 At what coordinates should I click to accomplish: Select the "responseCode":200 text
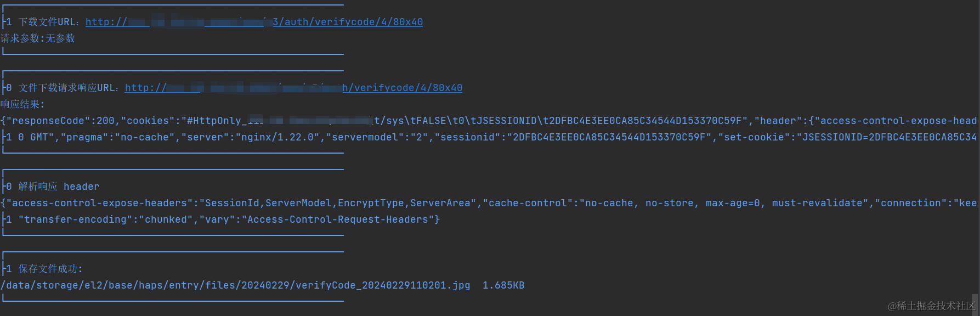[60, 121]
